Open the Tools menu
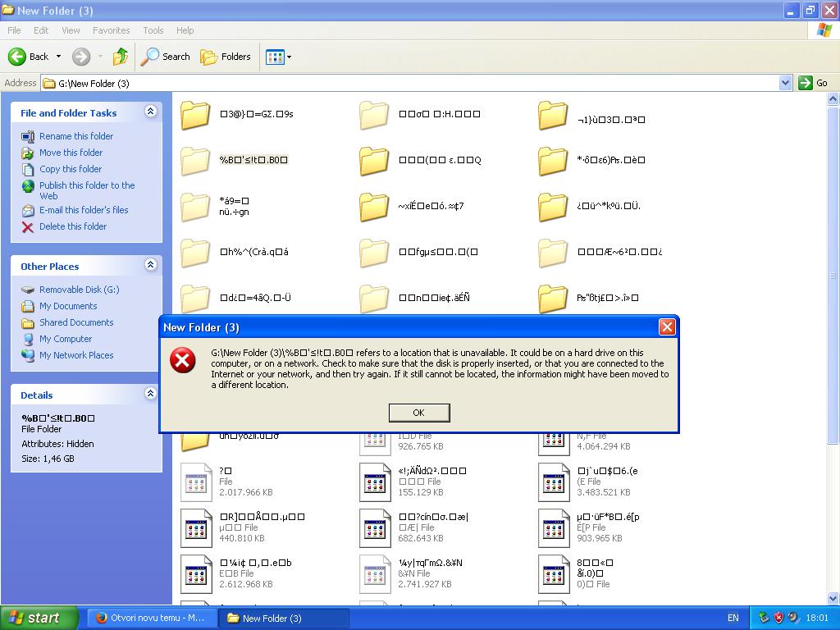 click(x=153, y=30)
